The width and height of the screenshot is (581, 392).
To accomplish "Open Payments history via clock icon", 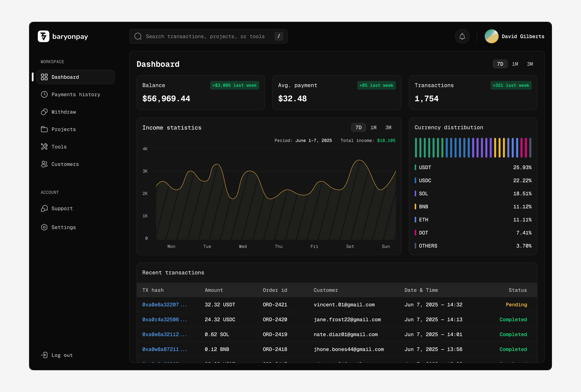I will click(44, 94).
